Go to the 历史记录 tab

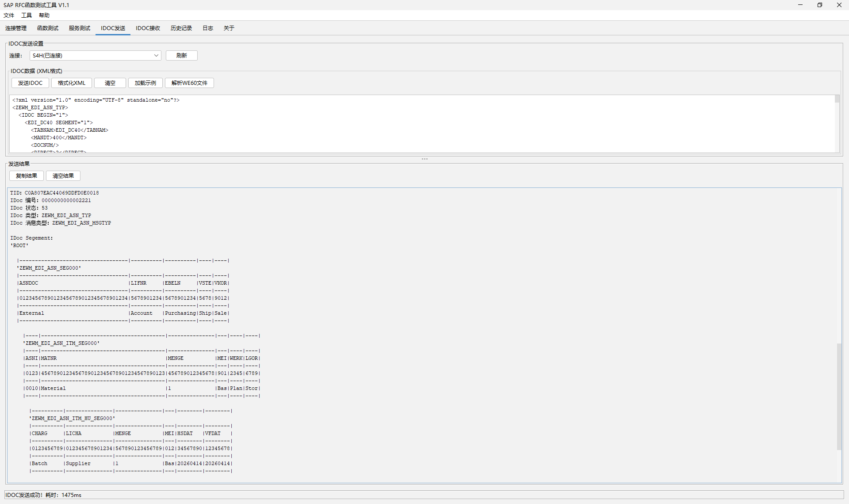click(181, 28)
